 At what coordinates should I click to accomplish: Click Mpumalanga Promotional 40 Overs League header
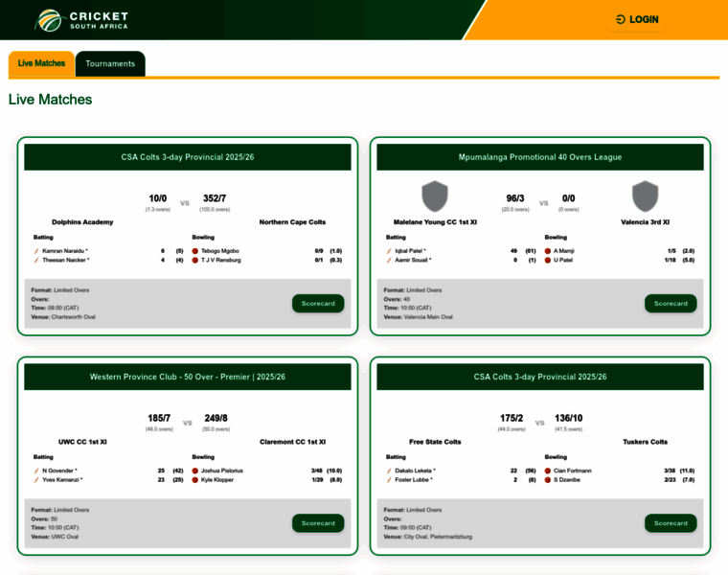[x=540, y=157]
